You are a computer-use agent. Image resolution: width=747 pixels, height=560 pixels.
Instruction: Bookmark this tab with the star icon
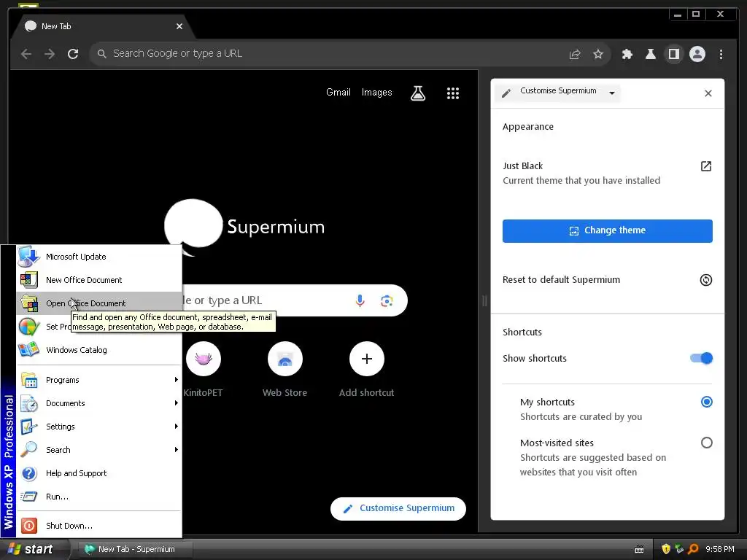[x=598, y=54]
